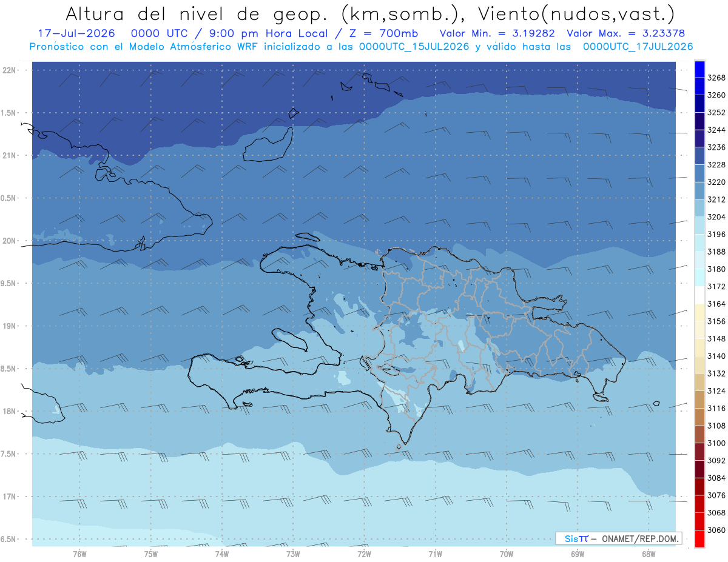
Task: Click initialization time '0000UTC_15JUL2026'
Action: coord(414,47)
